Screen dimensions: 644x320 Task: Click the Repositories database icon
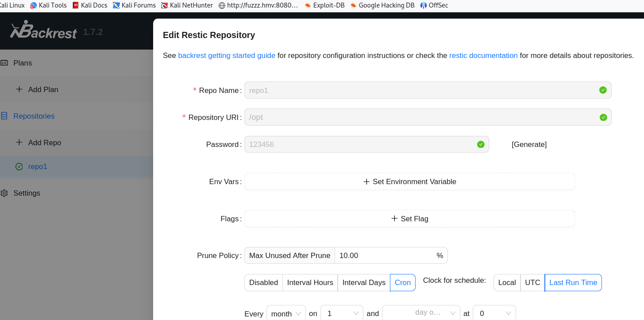click(x=4, y=116)
